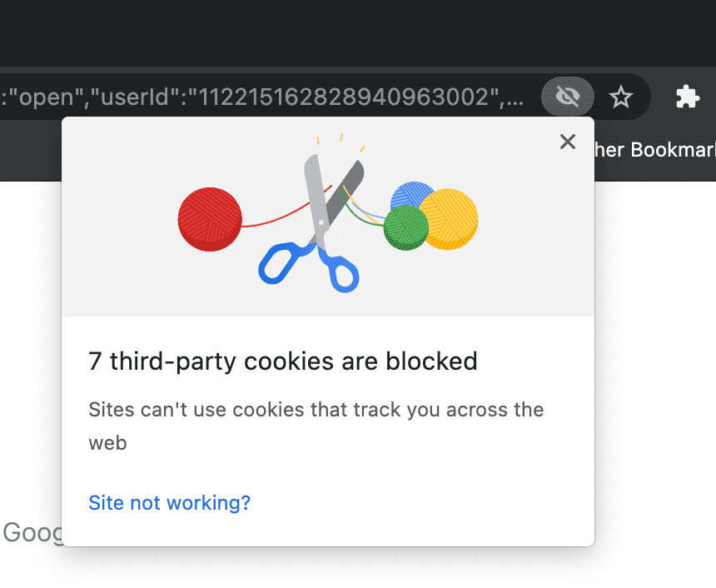Click the address bar URL containing userId
This screenshot has width=716, height=588.
pos(262,97)
